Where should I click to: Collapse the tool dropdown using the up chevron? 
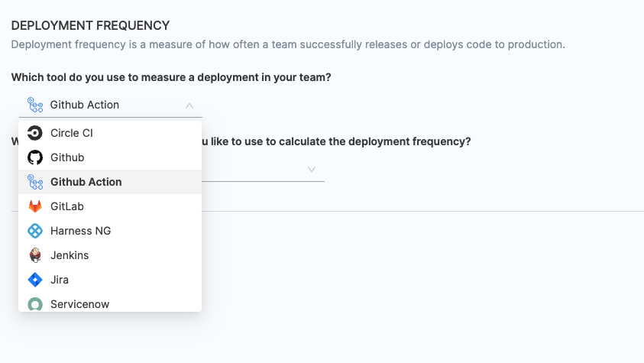click(x=189, y=105)
